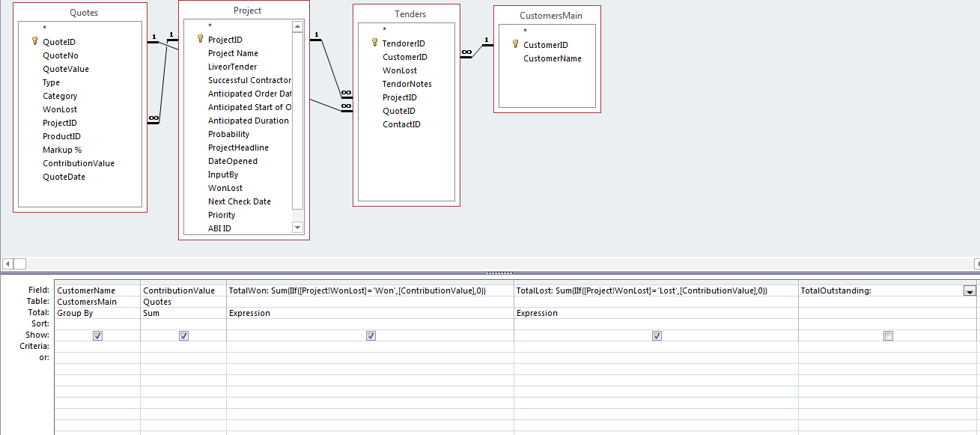Select the Quotes table title bar

tap(84, 13)
